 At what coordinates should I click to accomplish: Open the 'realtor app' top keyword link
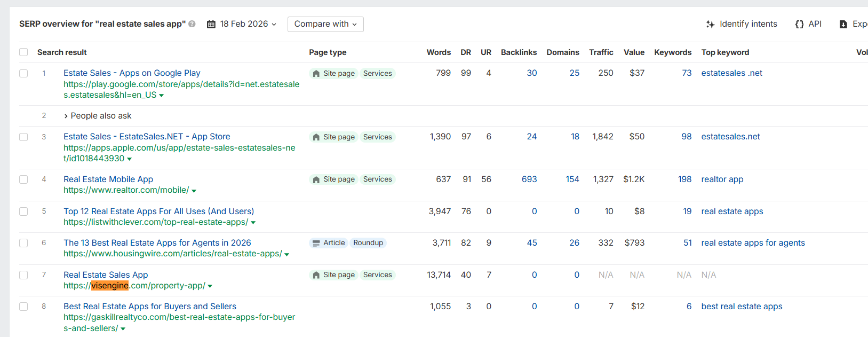722,179
